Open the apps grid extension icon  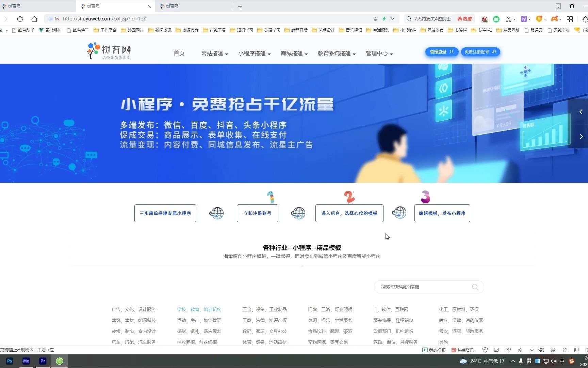click(x=570, y=19)
